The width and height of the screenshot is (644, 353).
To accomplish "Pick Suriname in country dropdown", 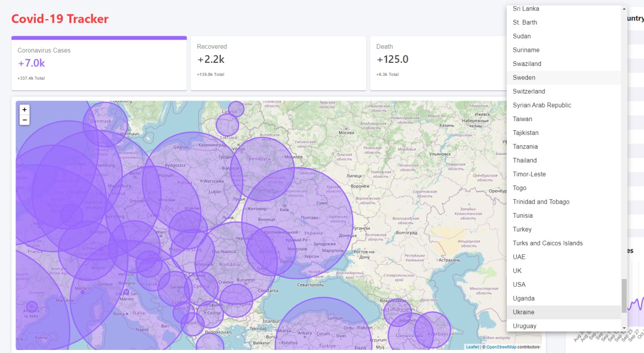I will tap(563, 50).
